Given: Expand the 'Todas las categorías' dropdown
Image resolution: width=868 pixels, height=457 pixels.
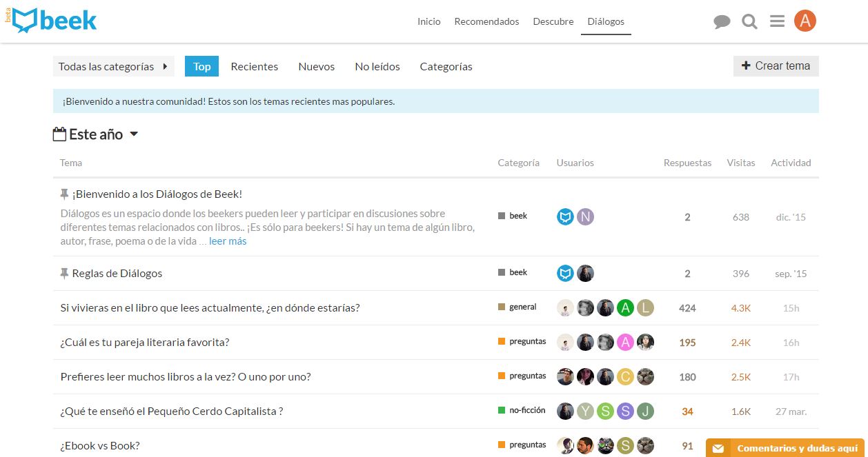Looking at the screenshot, I should point(113,66).
